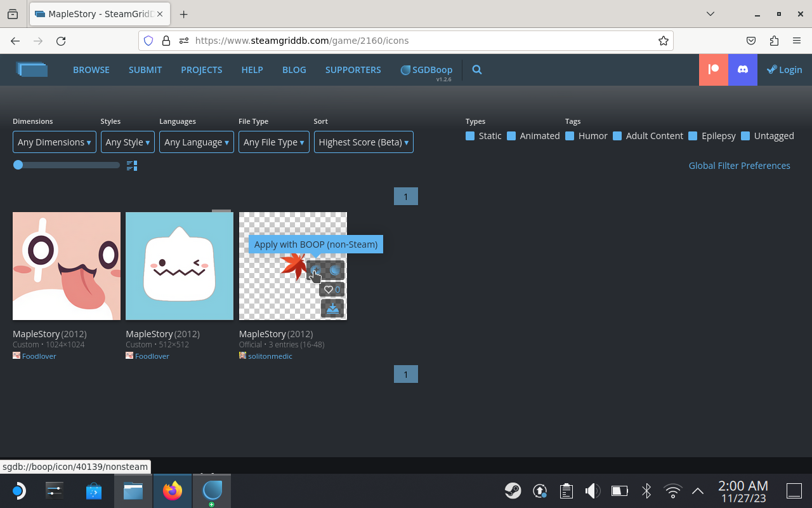Click the view layout toggle icon beside slider
Screen dimensions: 812x508
[x=132, y=166]
